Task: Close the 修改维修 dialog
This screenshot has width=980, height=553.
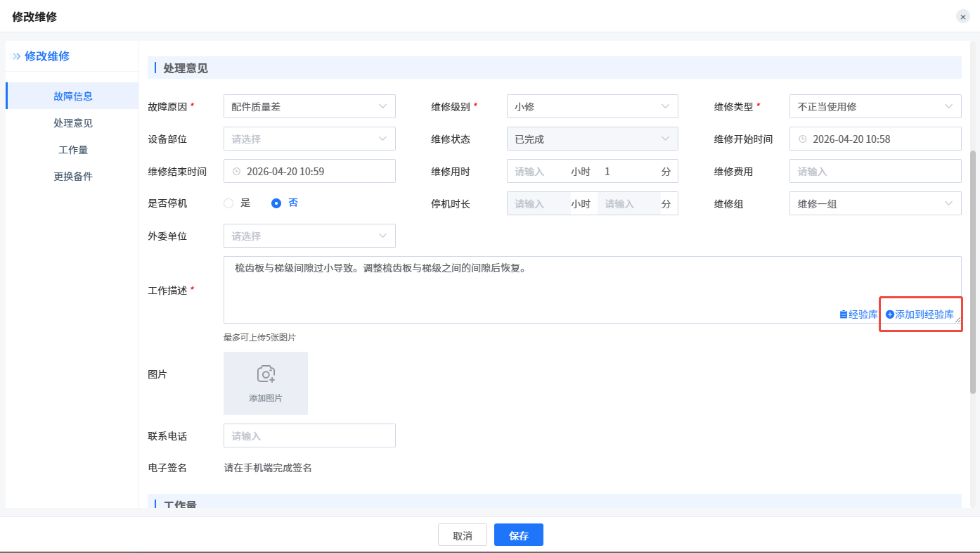Action: [962, 16]
